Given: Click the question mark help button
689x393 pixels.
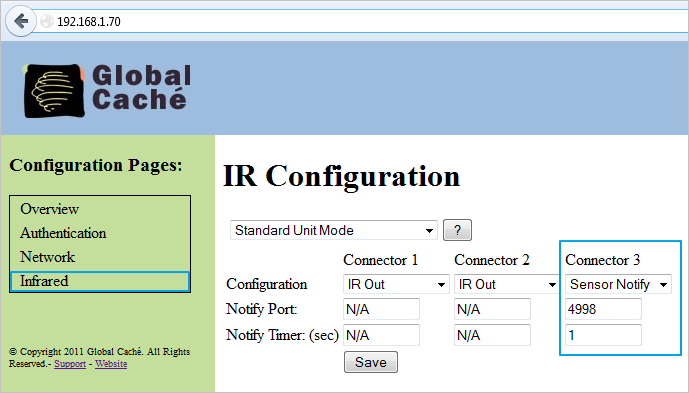Looking at the screenshot, I should [x=457, y=230].
